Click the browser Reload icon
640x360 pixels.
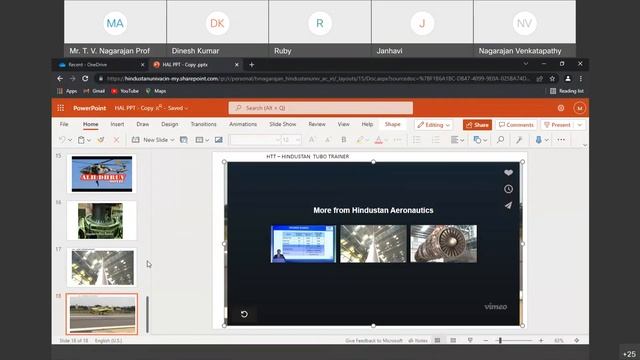[x=85, y=78]
